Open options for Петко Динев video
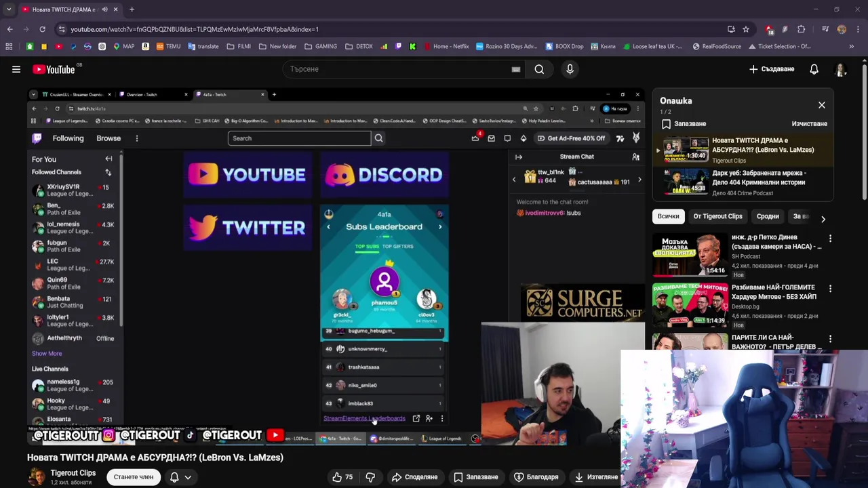868x488 pixels. click(x=830, y=239)
